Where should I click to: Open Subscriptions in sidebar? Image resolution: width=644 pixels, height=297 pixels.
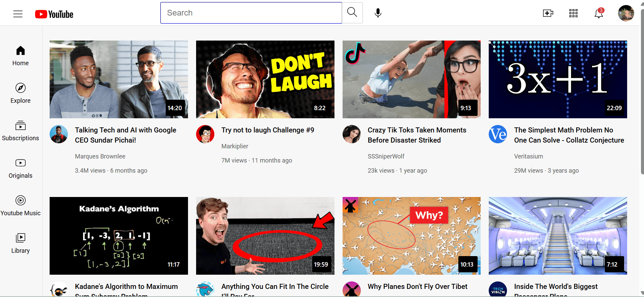(21, 131)
